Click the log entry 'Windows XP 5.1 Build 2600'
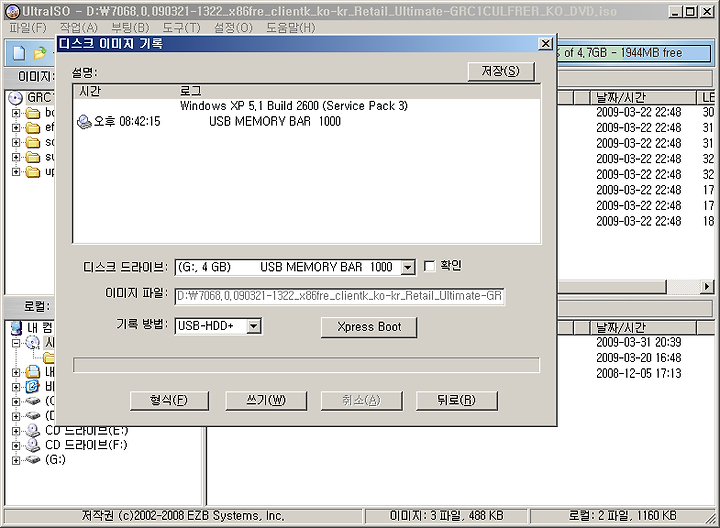The image size is (720, 528). click(294, 106)
